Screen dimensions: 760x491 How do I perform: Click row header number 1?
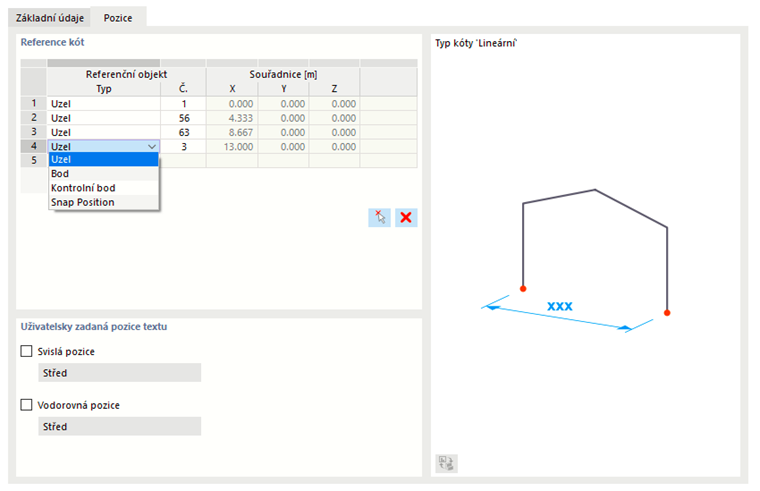(33, 103)
